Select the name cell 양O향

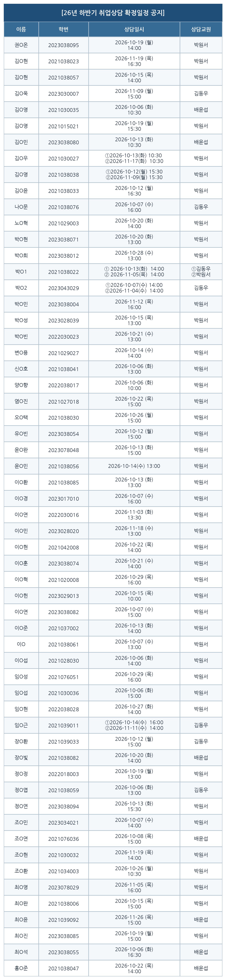click(x=21, y=385)
